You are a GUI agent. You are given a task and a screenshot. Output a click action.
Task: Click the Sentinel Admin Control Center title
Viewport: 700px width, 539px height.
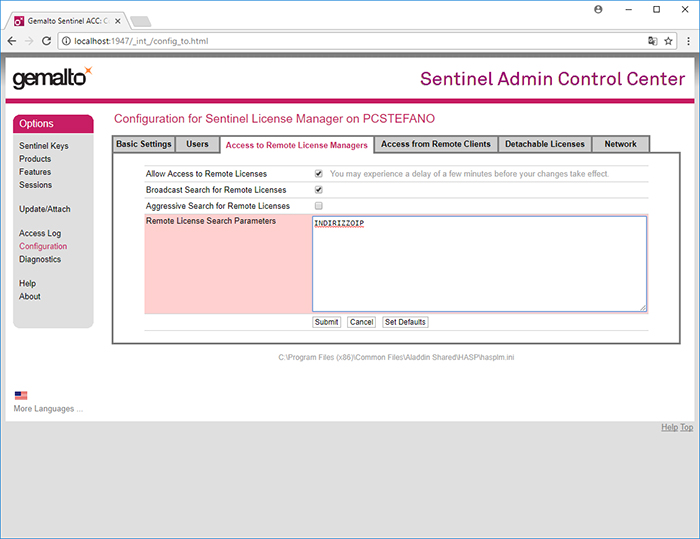[x=552, y=79]
